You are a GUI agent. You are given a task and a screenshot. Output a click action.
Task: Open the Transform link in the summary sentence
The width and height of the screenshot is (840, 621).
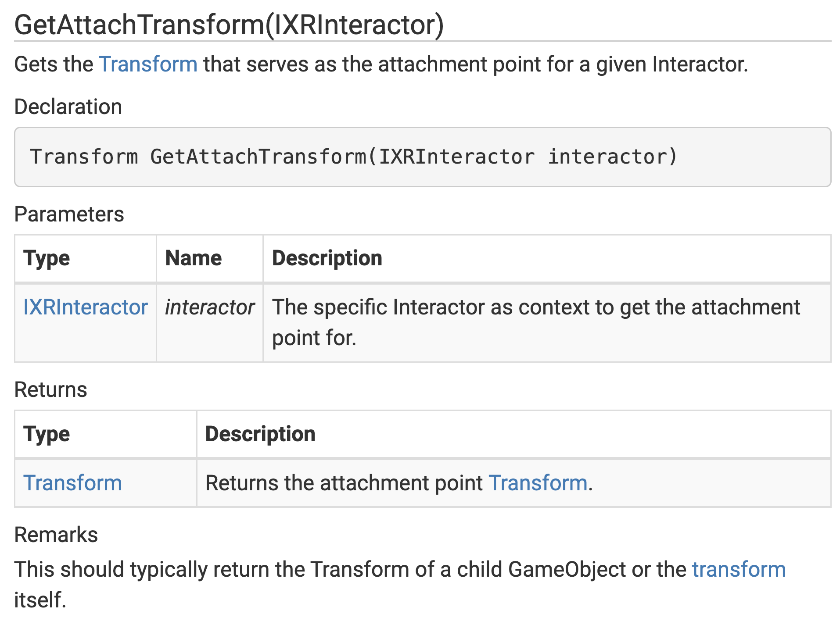point(148,64)
